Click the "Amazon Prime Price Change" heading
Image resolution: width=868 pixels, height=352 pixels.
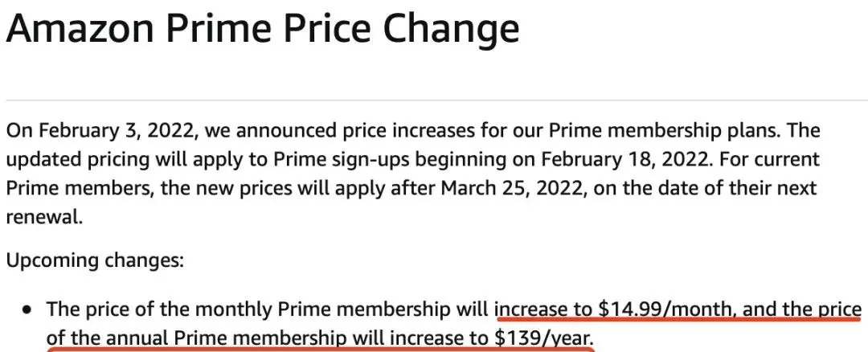[x=262, y=30]
